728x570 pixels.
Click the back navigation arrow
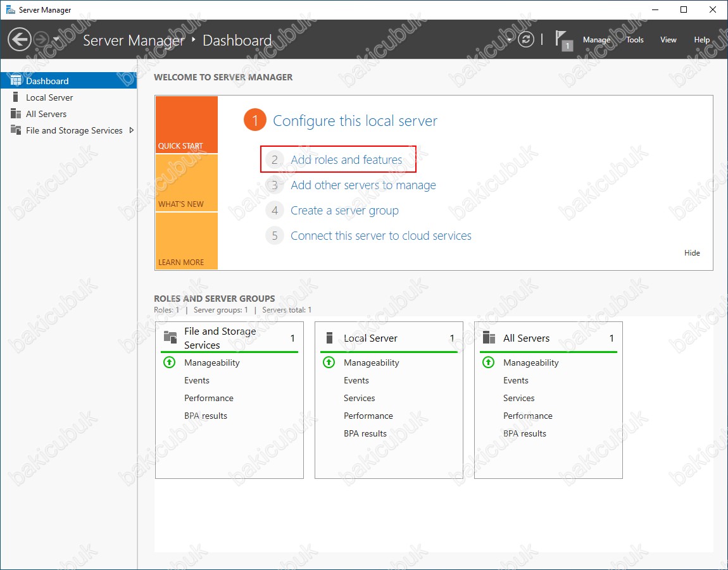(20, 39)
